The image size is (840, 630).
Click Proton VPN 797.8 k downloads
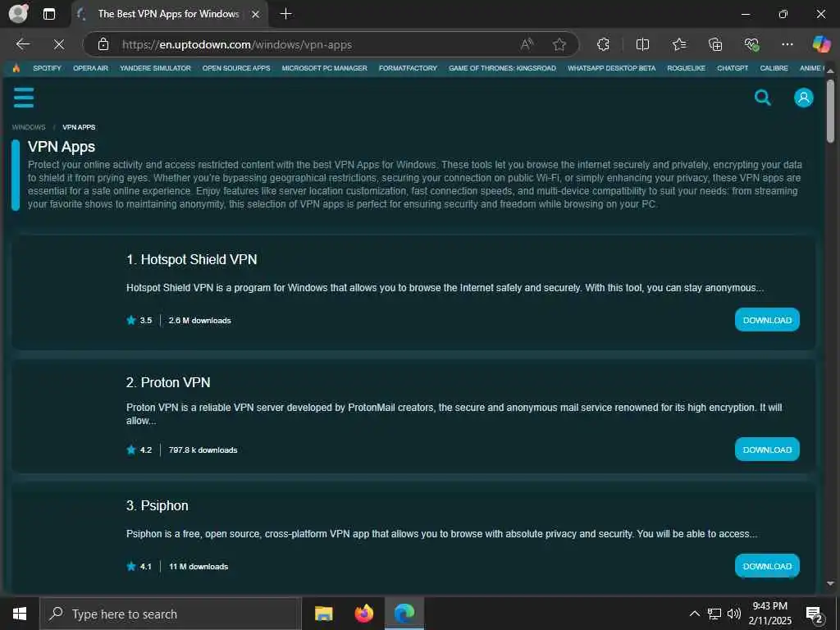click(203, 450)
